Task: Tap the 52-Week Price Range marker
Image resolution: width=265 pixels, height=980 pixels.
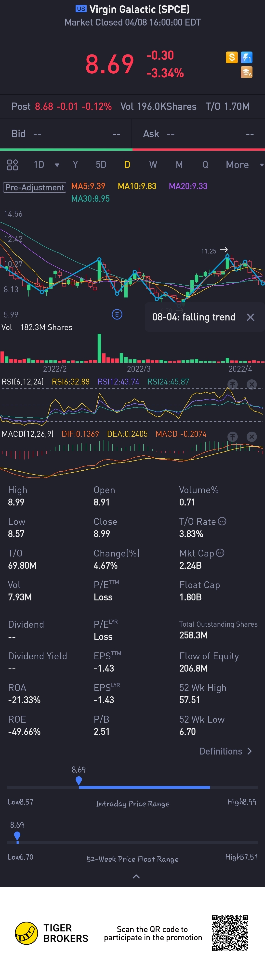Action: point(17,836)
